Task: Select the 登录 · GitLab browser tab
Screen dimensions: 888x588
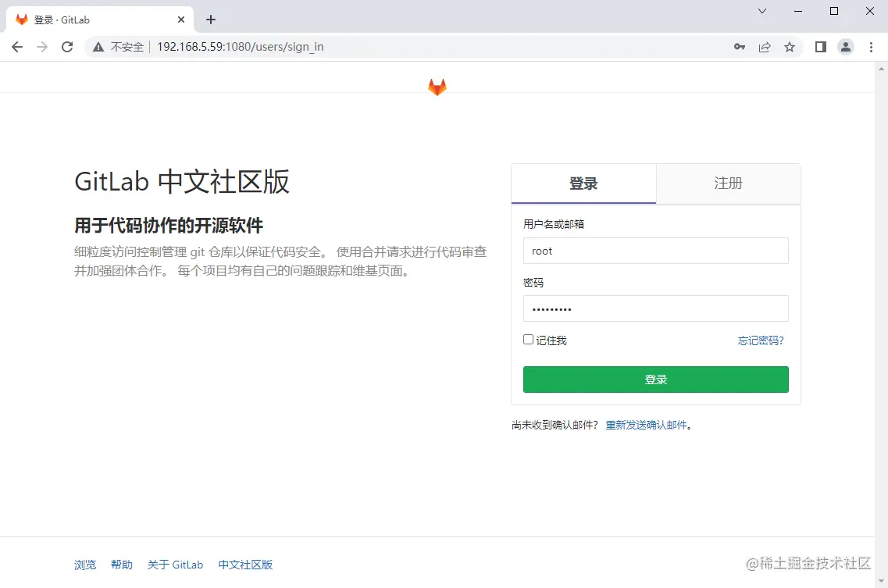Action: [100, 20]
